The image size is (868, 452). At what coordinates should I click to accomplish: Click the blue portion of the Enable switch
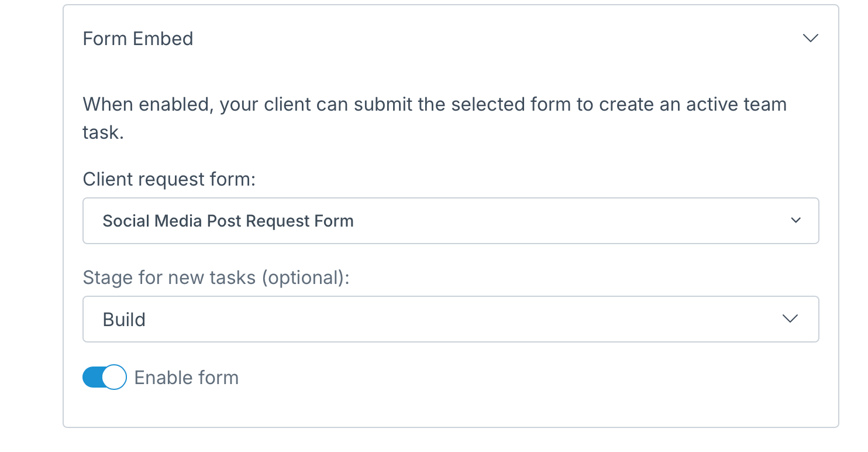point(92,378)
